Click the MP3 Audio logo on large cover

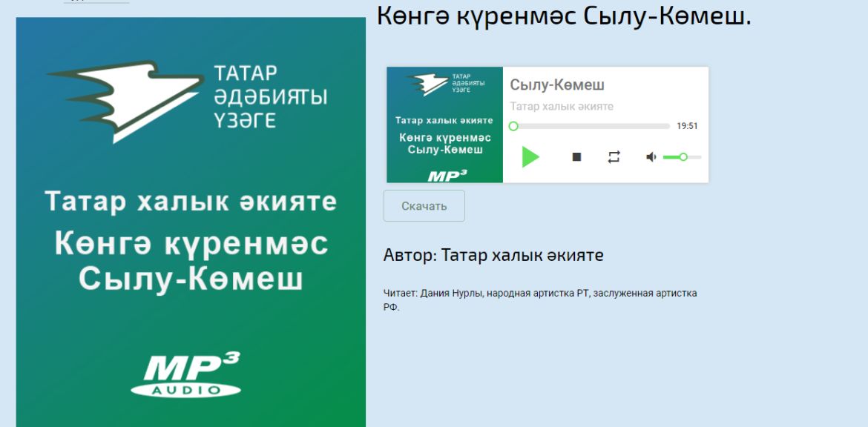coord(186,375)
